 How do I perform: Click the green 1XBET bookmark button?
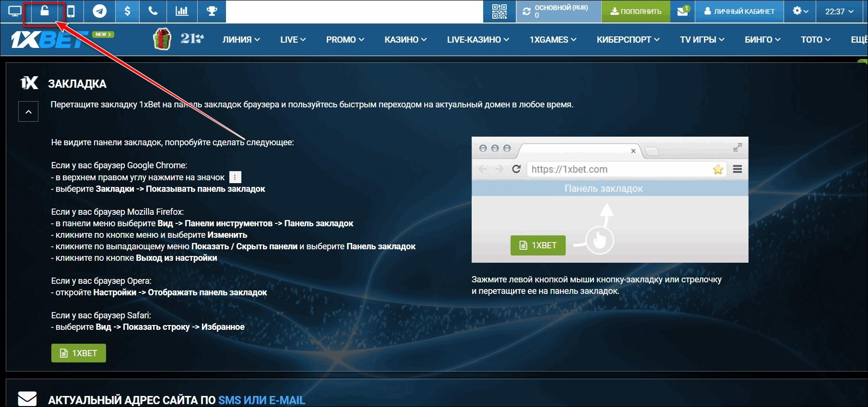click(x=79, y=353)
